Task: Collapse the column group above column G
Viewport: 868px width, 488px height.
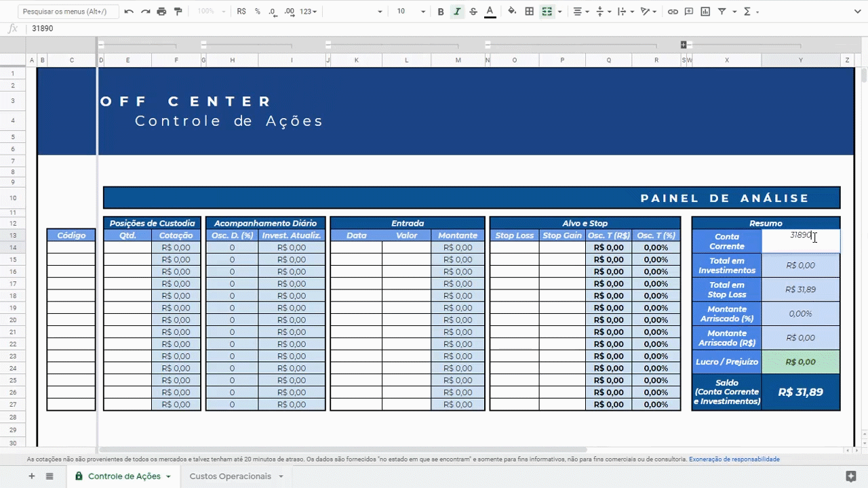Action: pyautogui.click(x=203, y=45)
